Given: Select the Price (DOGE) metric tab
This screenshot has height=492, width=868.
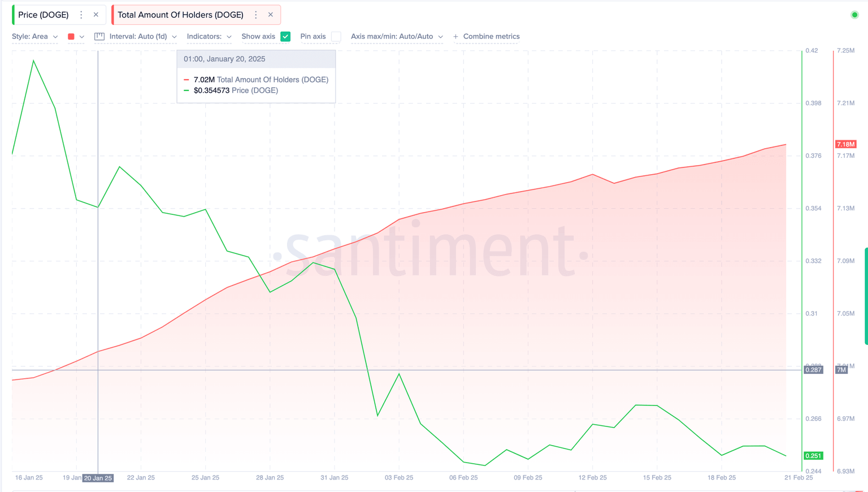Looking at the screenshot, I should (44, 15).
